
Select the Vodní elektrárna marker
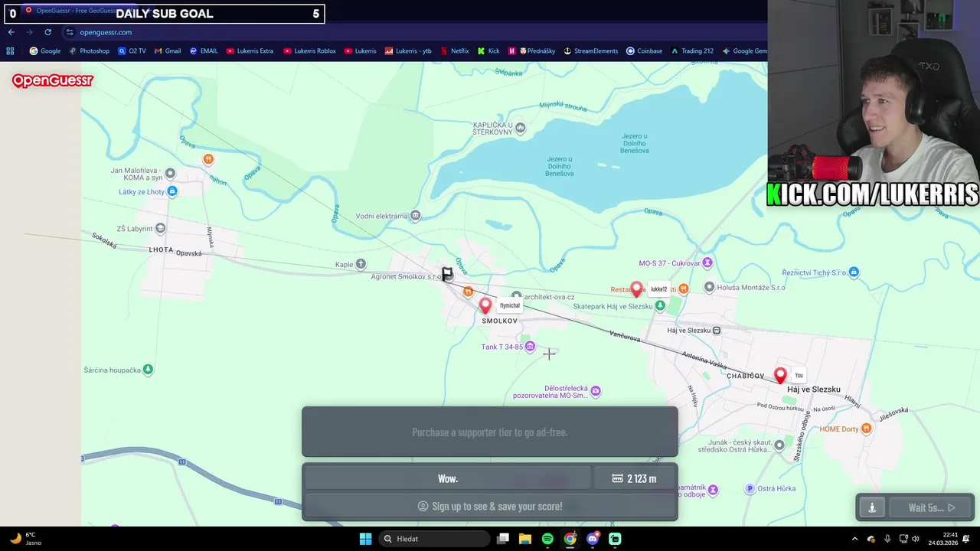416,216
